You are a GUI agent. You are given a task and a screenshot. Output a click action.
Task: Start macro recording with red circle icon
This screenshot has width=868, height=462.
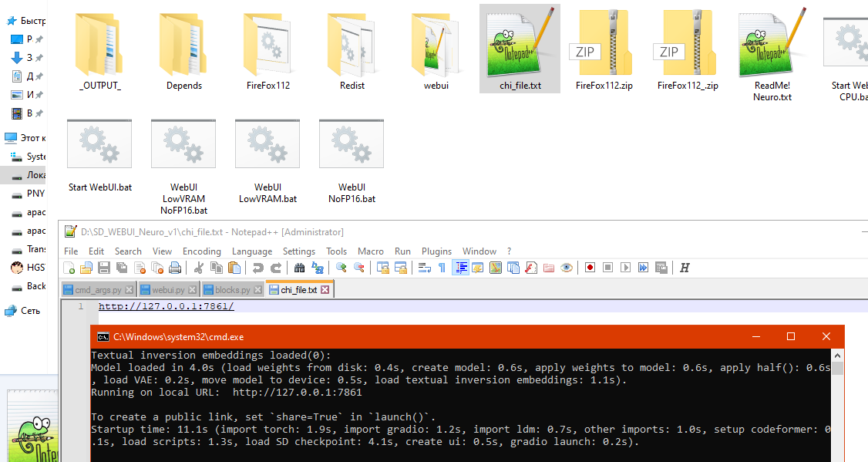pos(590,268)
